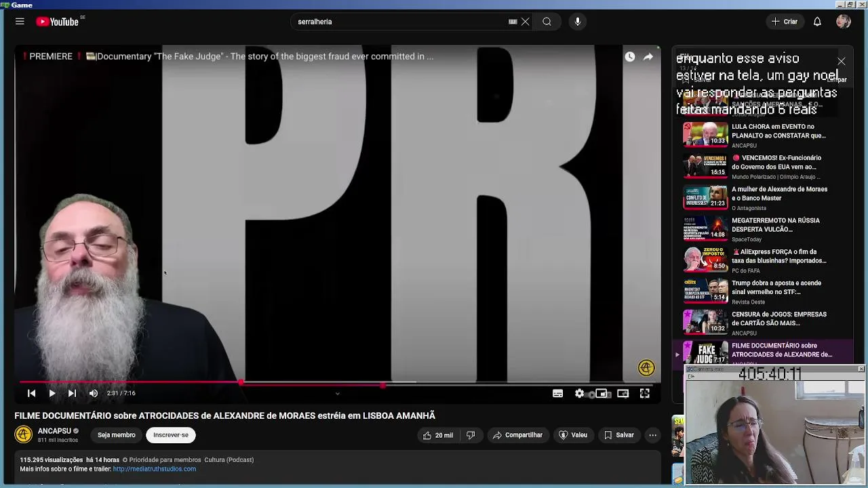
Task: Click the search input field
Action: click(x=400, y=22)
